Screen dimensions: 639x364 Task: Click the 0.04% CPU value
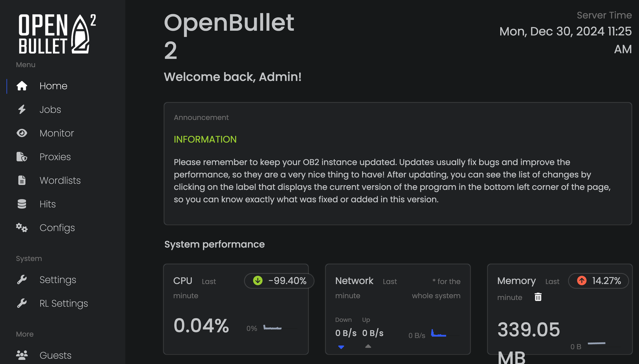tap(201, 326)
